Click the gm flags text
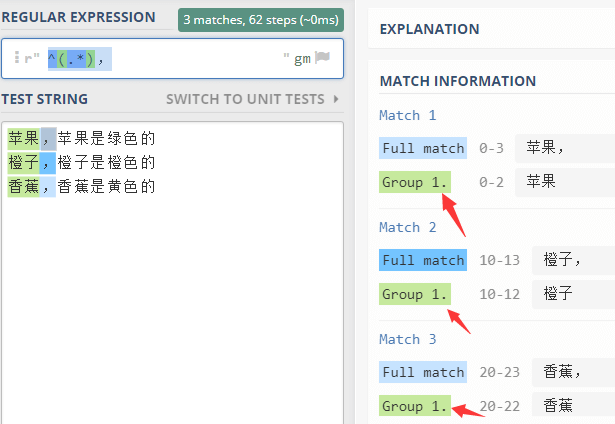The image size is (615, 424). [x=302, y=59]
